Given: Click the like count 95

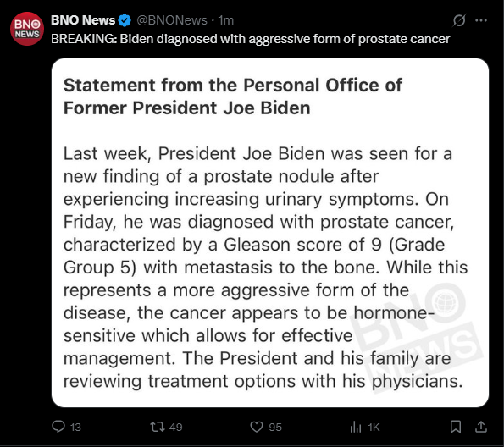Looking at the screenshot, I should coord(275,427).
